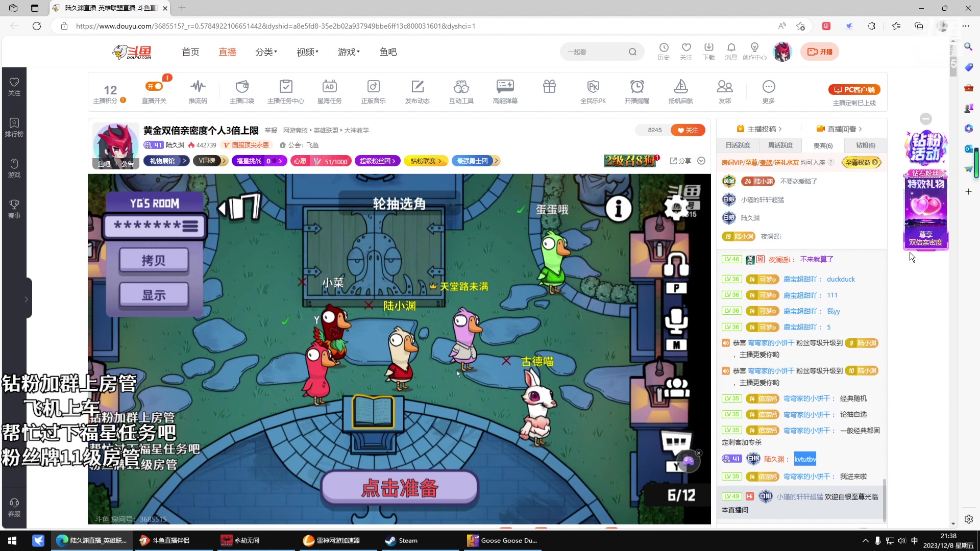This screenshot has width=980, height=551.
Task: Switch to 日活跃度 tab
Action: [738, 145]
